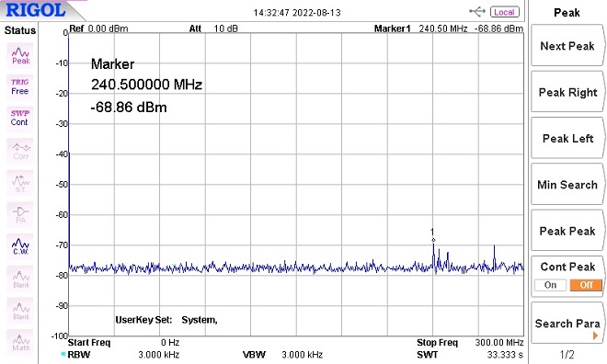Select the TRIG Free status icon
Image resolution: width=607 pixels, height=364 pixels.
click(20, 87)
